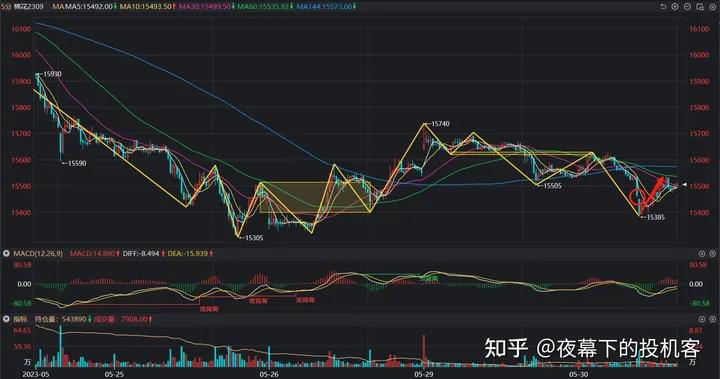Click the 05-25 date on time axis
This screenshot has height=379, width=720.
coord(114,374)
